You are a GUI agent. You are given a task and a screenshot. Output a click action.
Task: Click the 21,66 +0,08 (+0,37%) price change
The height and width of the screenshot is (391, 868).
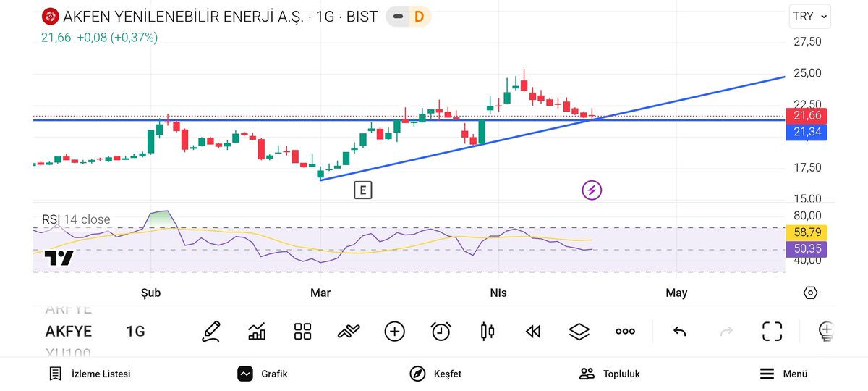(99, 37)
